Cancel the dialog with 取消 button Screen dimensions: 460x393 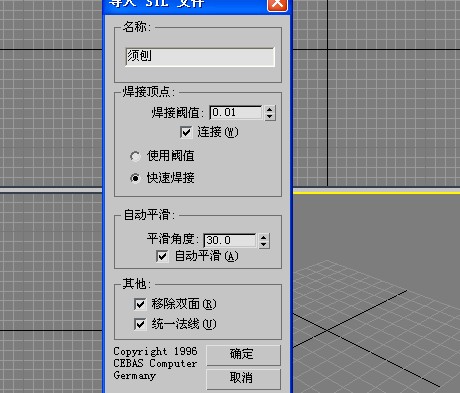(243, 378)
